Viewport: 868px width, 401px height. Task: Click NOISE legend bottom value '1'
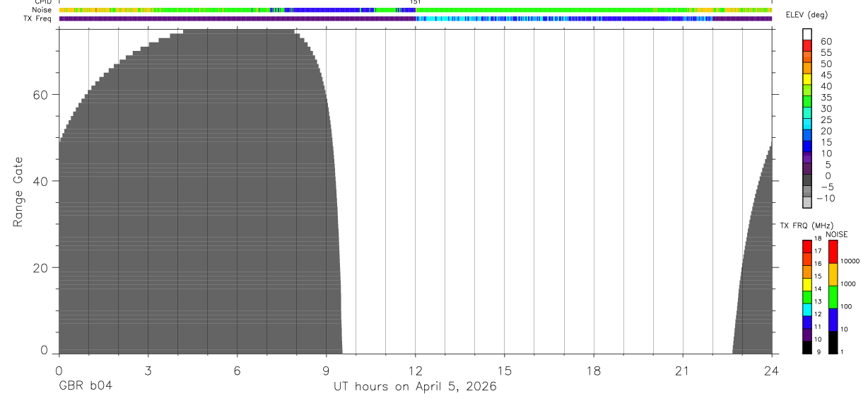[842, 351]
